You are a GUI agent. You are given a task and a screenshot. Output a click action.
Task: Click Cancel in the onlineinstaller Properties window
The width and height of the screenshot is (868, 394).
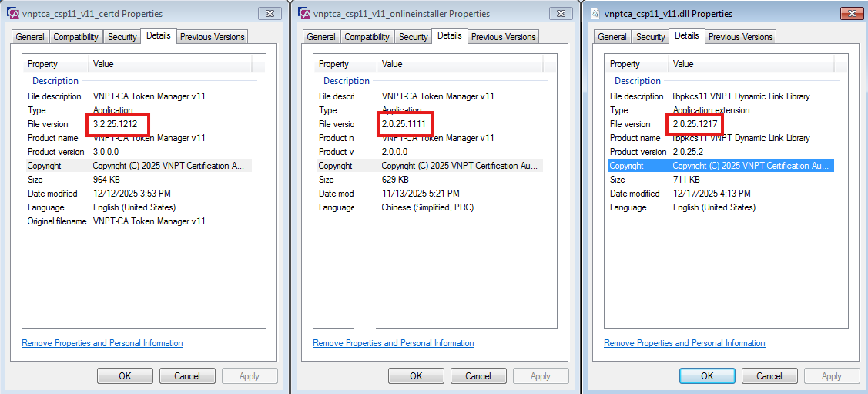click(478, 375)
